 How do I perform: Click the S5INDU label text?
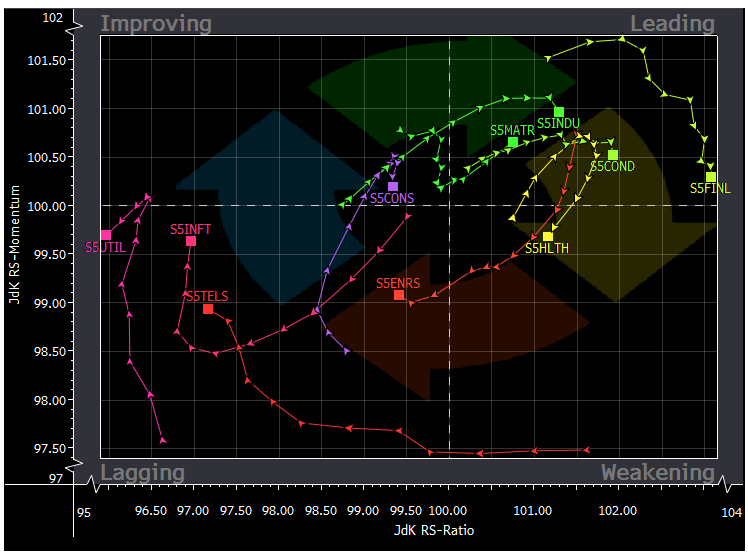558,124
